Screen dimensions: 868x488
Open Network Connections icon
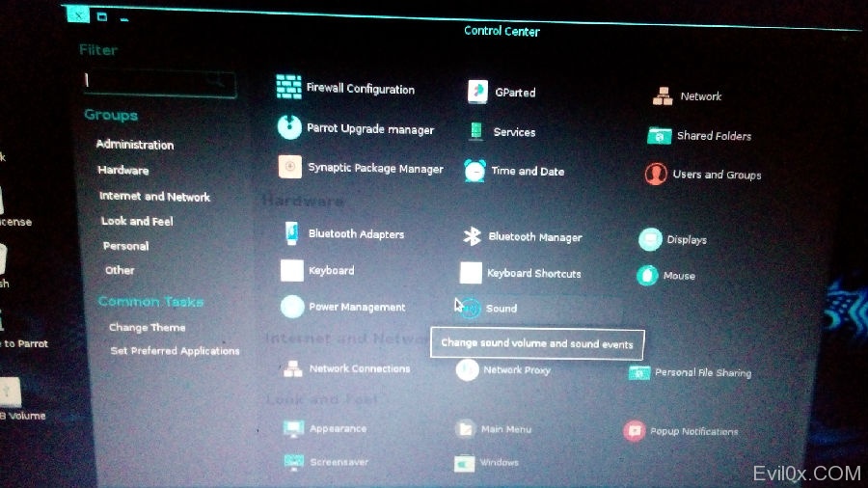[293, 368]
